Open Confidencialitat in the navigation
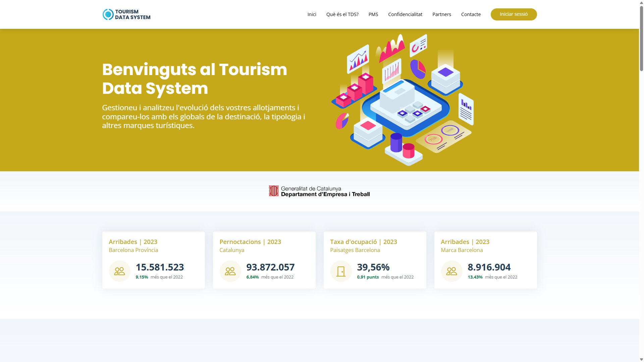Screen dimensions: 644x362 405,14
